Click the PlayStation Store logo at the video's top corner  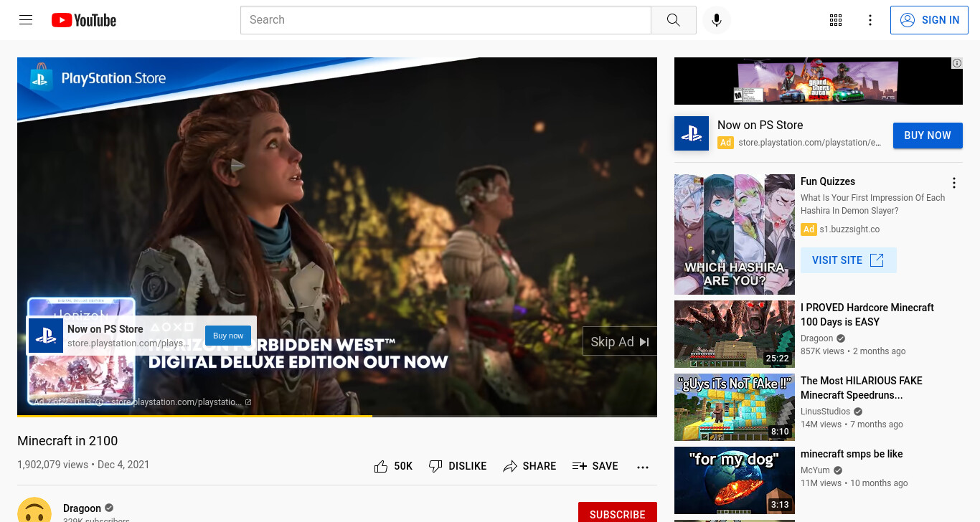click(98, 77)
